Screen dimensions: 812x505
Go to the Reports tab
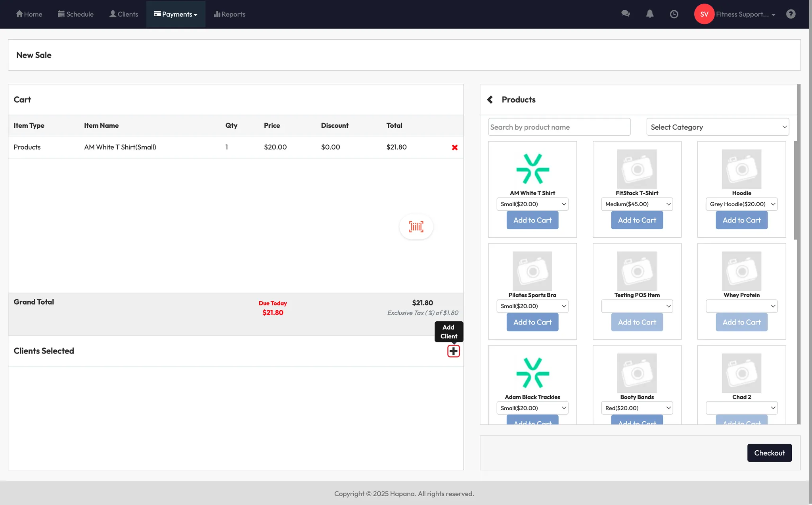pos(230,14)
